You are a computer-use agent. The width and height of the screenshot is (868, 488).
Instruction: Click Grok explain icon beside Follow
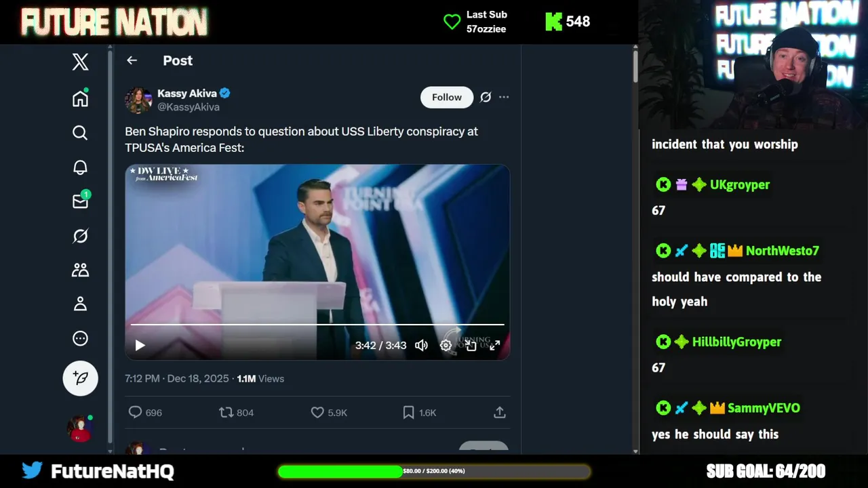pyautogui.click(x=486, y=97)
